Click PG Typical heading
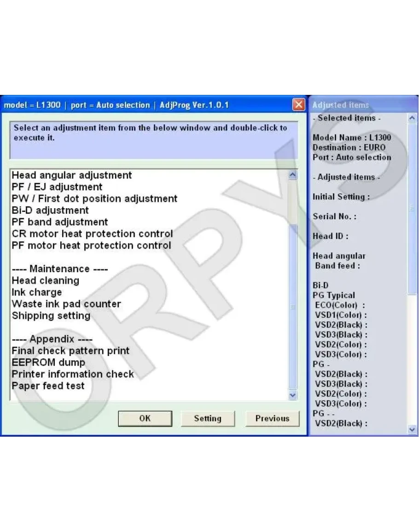Screen dimensions: 419x532 (x=334, y=295)
